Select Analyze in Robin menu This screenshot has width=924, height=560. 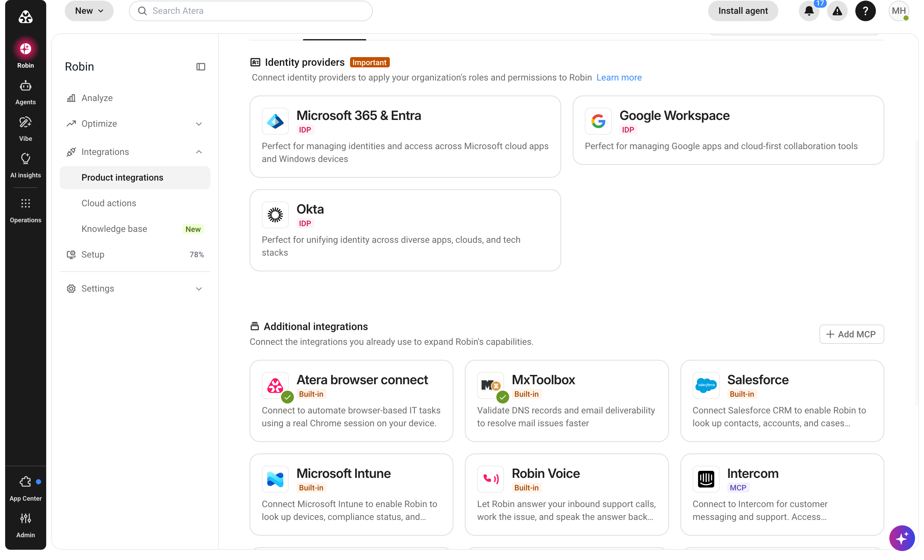pyautogui.click(x=135, y=98)
